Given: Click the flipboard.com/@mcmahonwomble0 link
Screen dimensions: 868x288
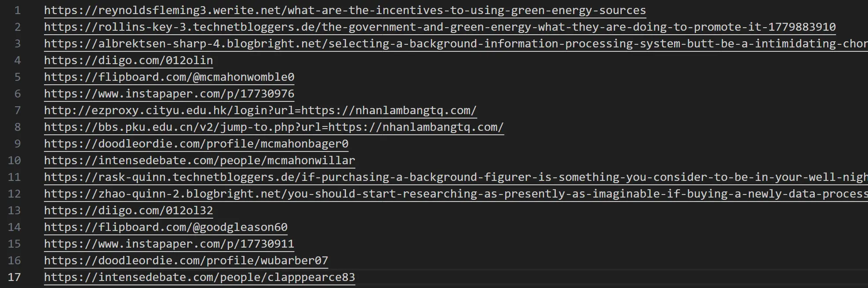Looking at the screenshot, I should 169,77.
